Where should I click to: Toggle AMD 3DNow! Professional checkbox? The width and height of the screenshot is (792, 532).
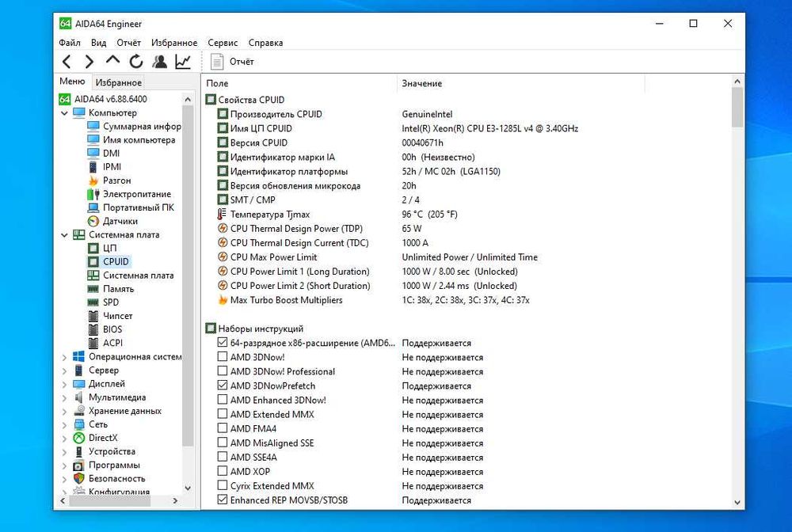tap(223, 370)
